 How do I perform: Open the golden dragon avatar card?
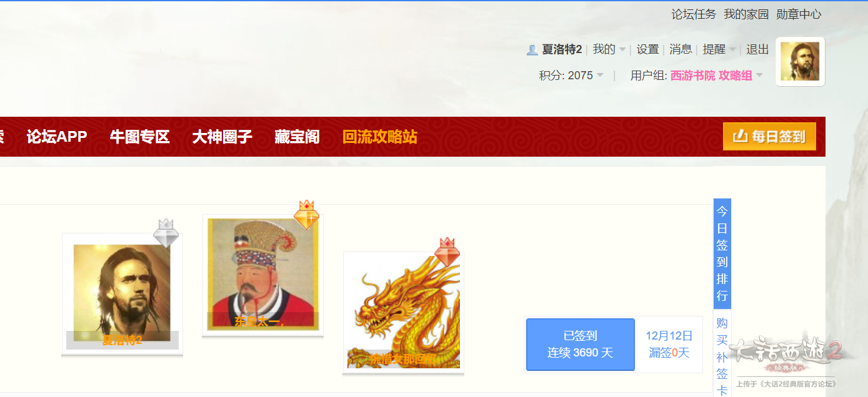pyautogui.click(x=404, y=312)
